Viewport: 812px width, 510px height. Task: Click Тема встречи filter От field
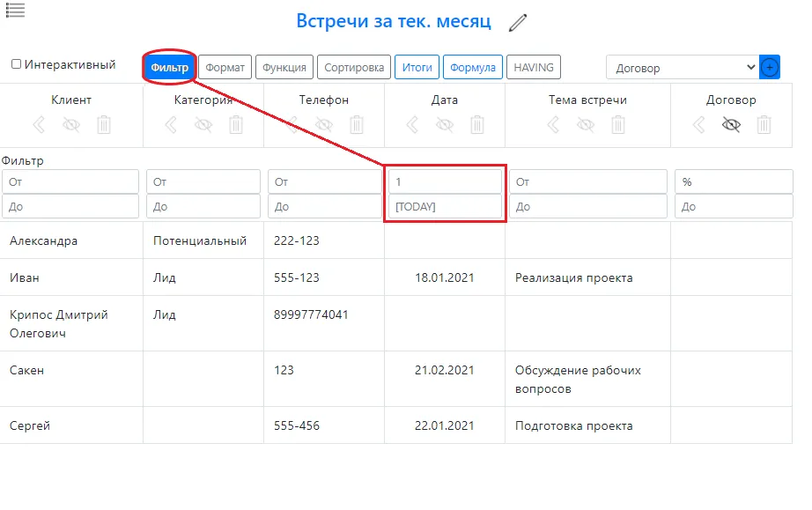pos(588,181)
